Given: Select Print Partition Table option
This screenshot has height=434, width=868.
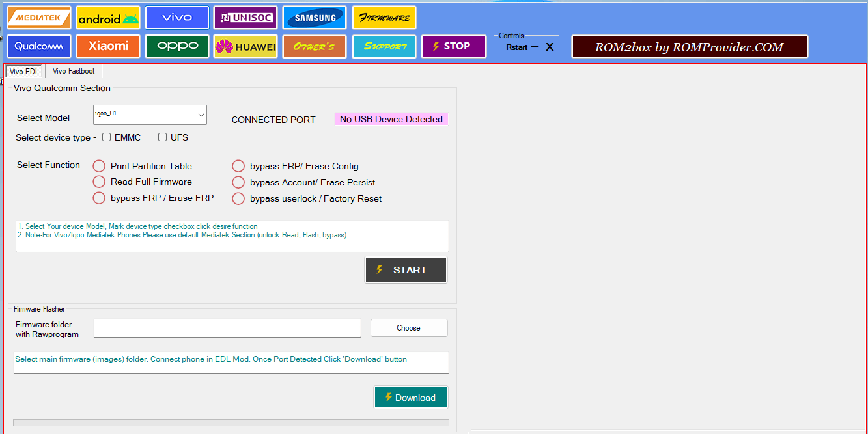Looking at the screenshot, I should click(99, 166).
